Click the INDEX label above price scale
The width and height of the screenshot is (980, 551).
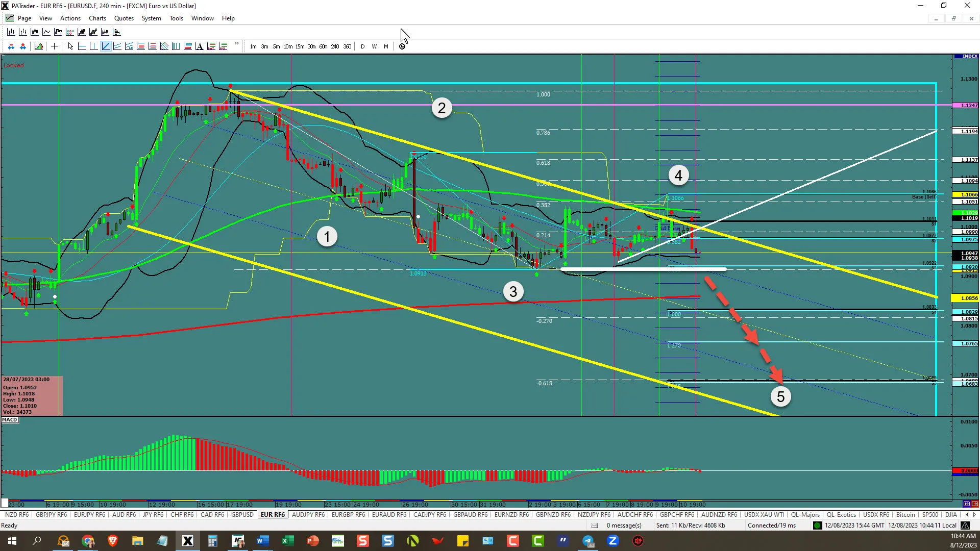(969, 56)
